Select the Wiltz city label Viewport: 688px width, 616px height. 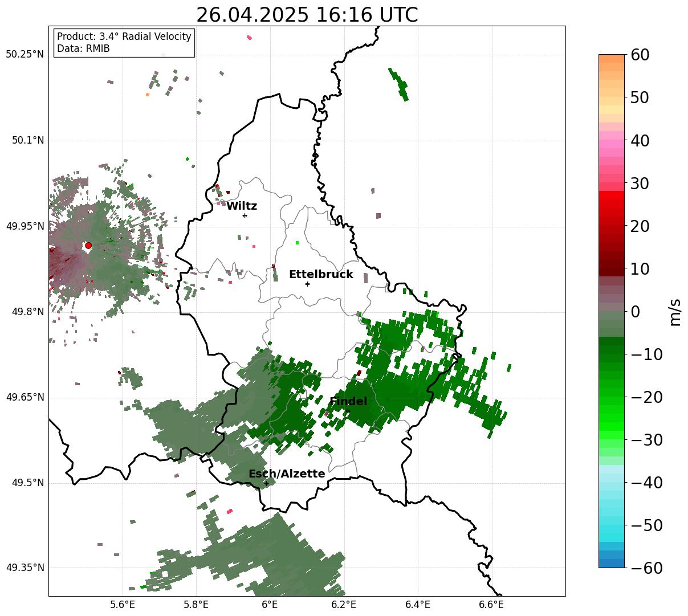pos(242,206)
